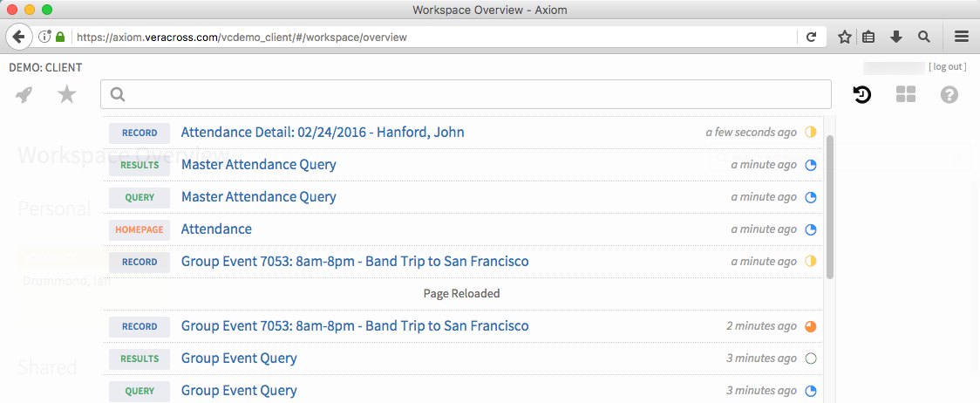This screenshot has height=403, width=980.
Task: Open the Group Event Query results entry
Action: coord(239,359)
